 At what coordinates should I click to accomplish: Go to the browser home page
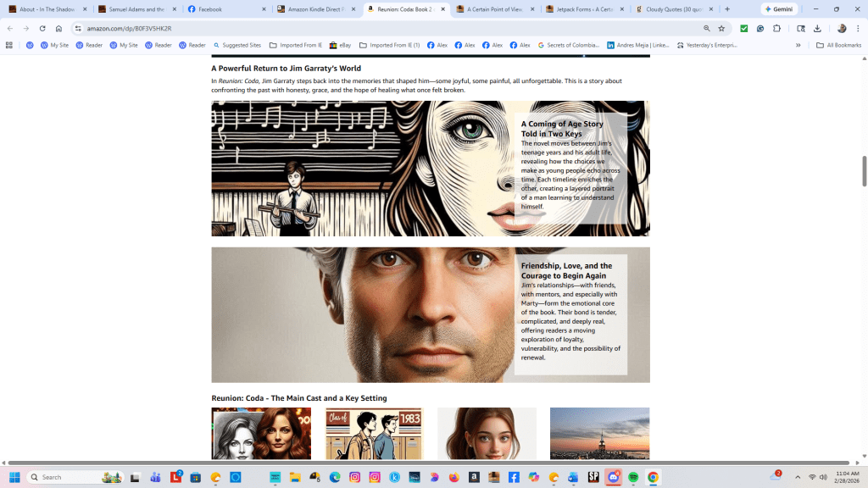pyautogui.click(x=58, y=28)
